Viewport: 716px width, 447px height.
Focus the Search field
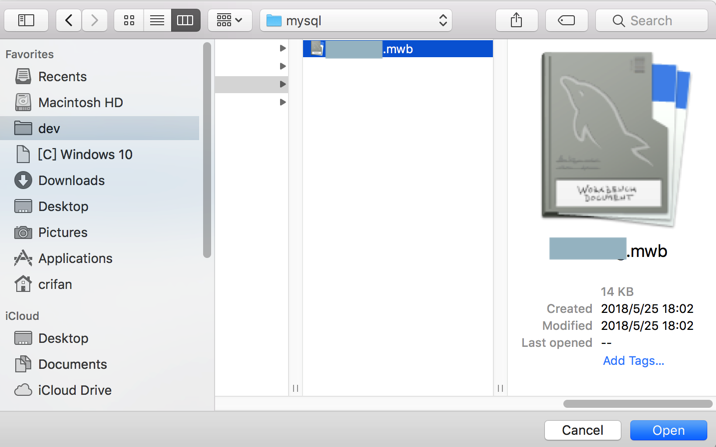point(652,21)
